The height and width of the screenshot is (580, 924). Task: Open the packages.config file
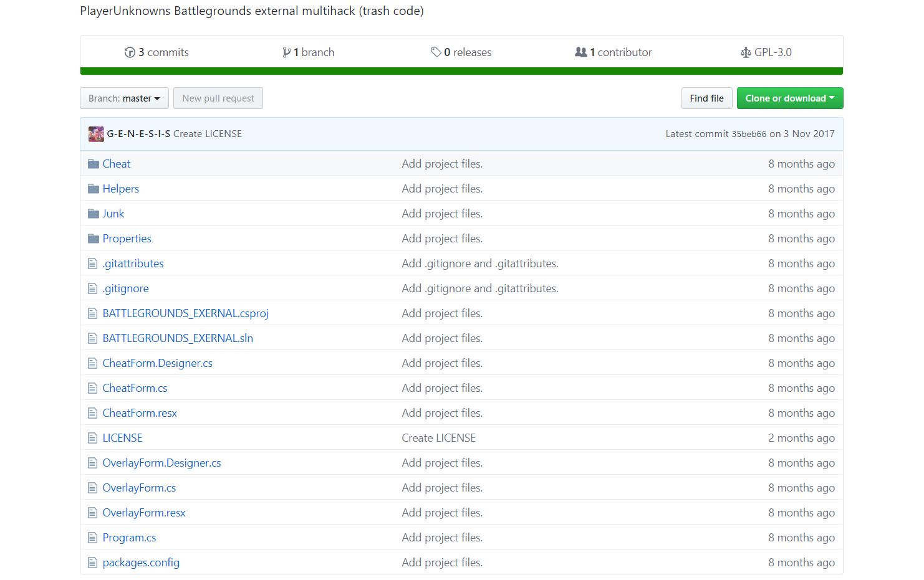tap(141, 563)
